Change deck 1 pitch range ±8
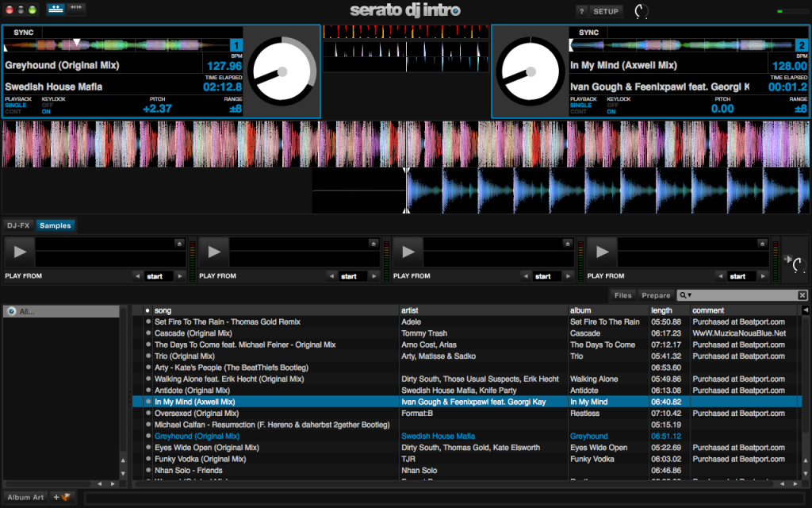The height and width of the screenshot is (508, 812). [236, 109]
